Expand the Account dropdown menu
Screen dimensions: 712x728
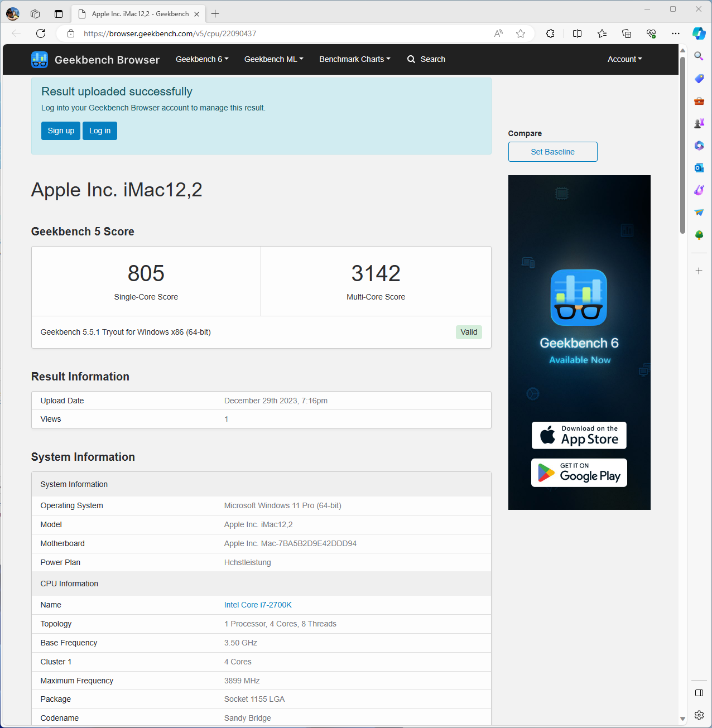tap(624, 59)
